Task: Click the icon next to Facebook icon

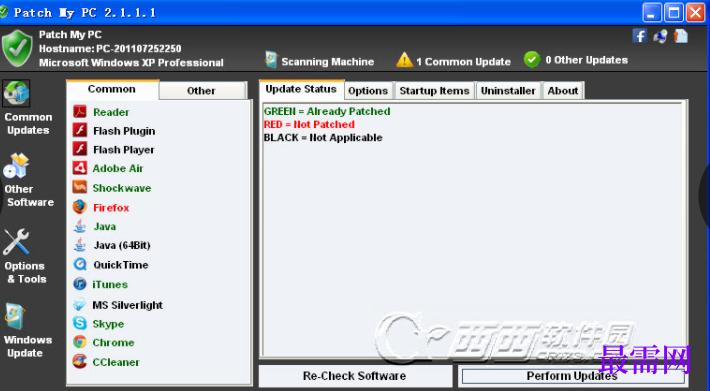Action: [660, 36]
